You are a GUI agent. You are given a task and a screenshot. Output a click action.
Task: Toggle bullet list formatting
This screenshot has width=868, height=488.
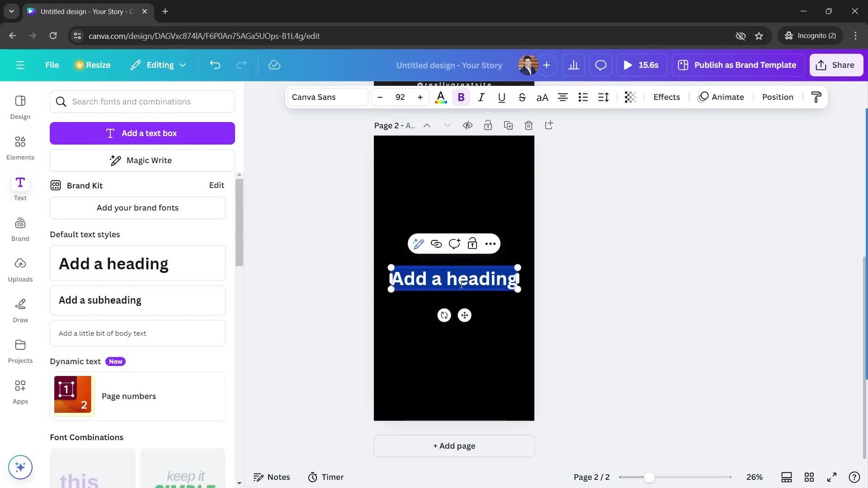(x=584, y=97)
